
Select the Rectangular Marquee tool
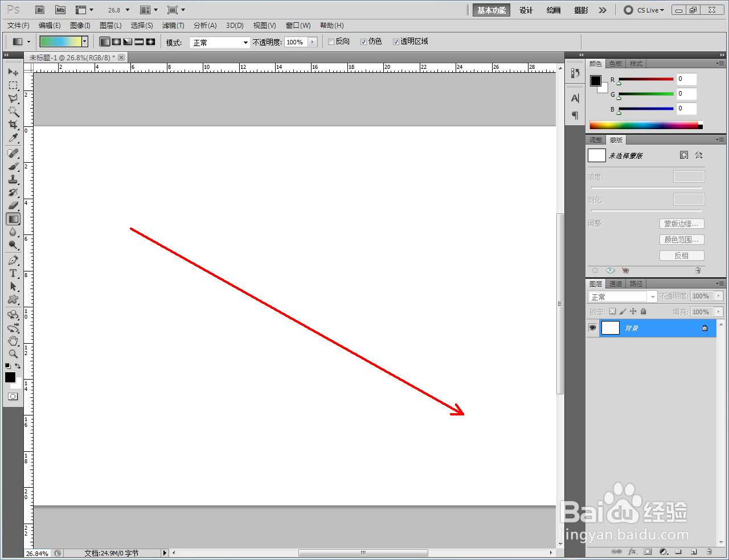click(13, 85)
